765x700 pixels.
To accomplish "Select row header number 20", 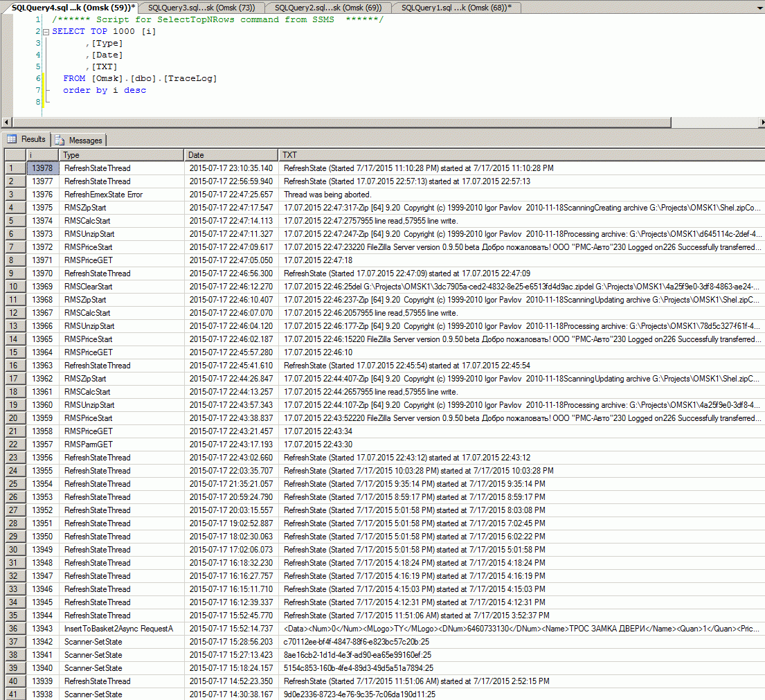I will [x=15, y=418].
